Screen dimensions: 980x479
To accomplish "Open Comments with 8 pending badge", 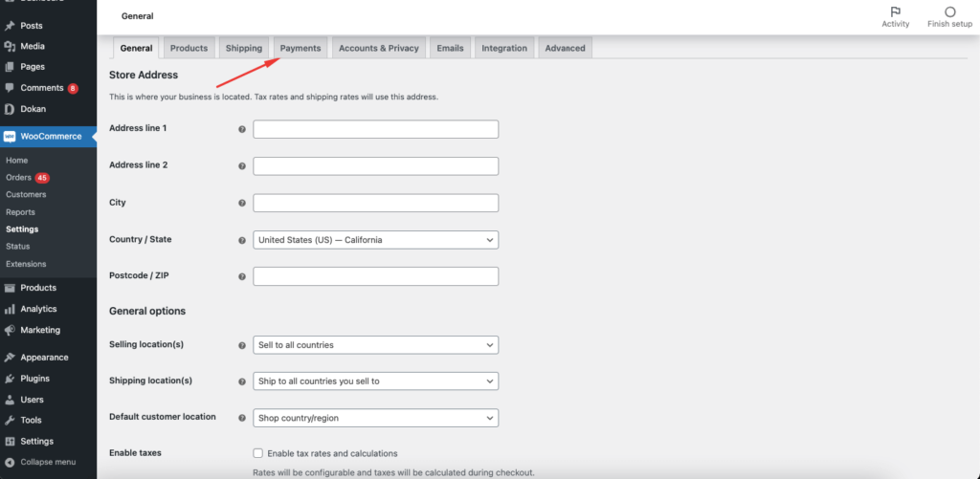I will coord(48,88).
